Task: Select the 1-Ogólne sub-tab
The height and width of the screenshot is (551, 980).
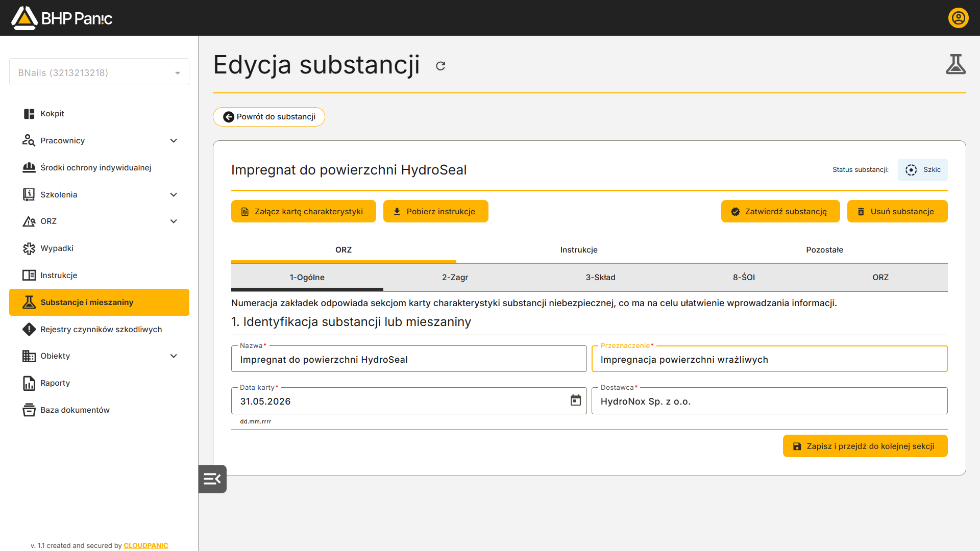Action: click(x=307, y=278)
